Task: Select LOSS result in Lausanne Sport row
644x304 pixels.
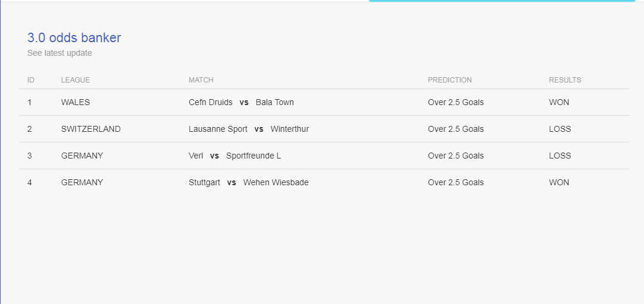Action: [x=560, y=129]
